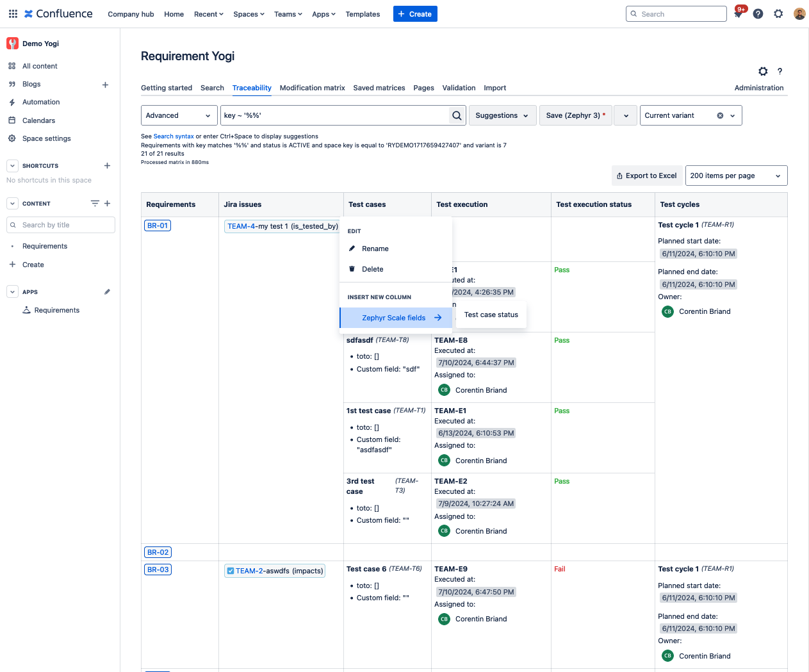Open the BR-03 requirement link
809x672 pixels.
coord(158,570)
